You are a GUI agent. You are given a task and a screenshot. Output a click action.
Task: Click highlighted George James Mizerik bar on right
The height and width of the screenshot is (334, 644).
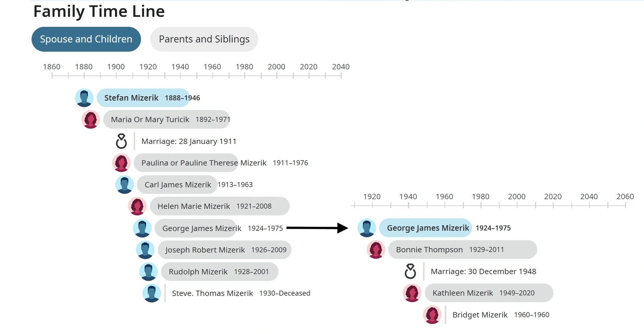[426, 228]
